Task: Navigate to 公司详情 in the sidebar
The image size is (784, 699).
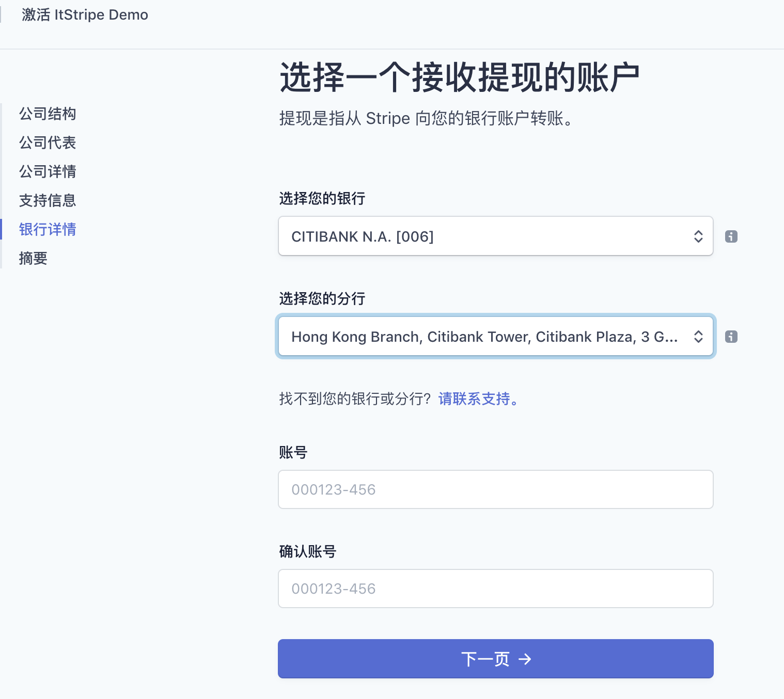Action: [48, 171]
